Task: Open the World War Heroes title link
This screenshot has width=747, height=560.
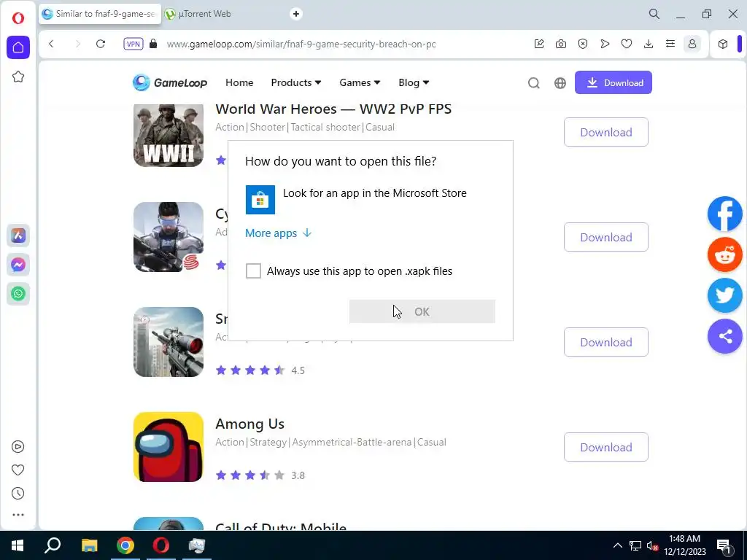Action: pos(333,109)
